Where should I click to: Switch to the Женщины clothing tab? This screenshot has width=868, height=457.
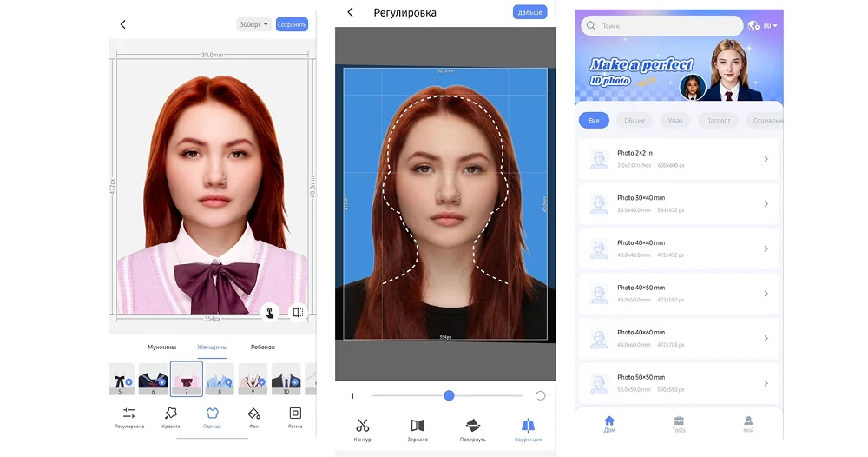pyautogui.click(x=212, y=348)
